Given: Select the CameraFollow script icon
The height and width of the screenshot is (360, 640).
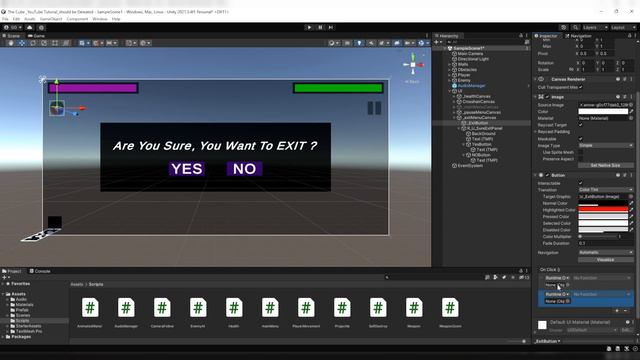Looking at the screenshot, I should pos(162,307).
